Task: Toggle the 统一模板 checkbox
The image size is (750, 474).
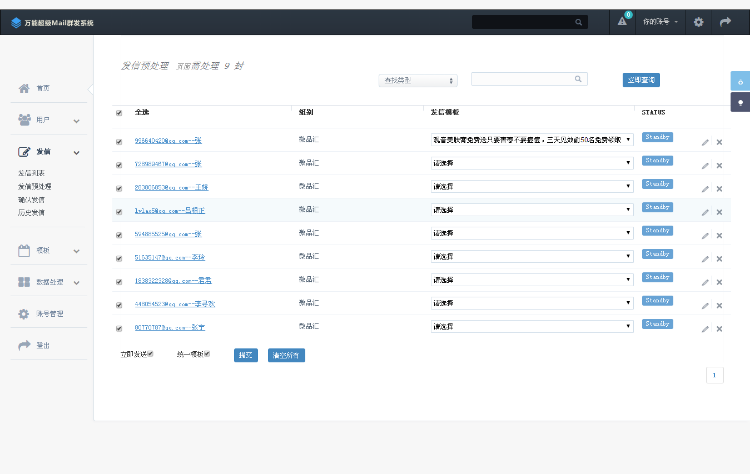Action: [x=207, y=354]
